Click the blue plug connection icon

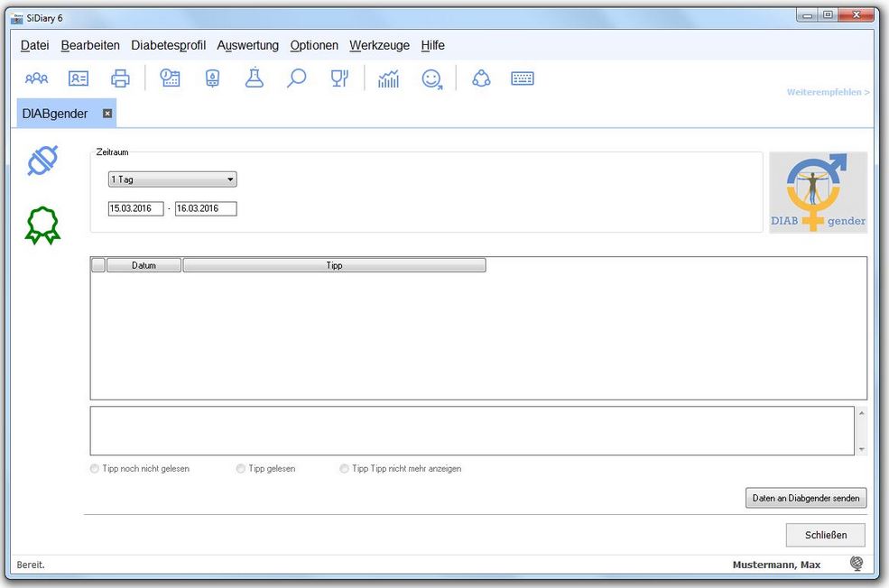(x=42, y=161)
